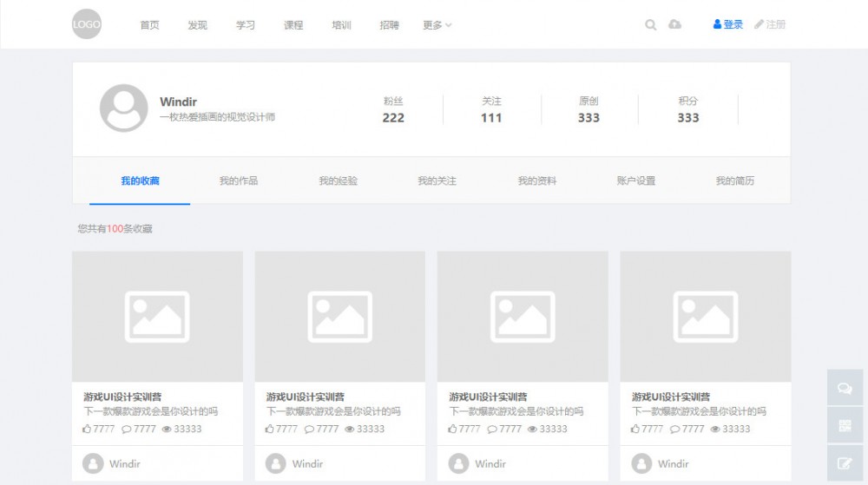Open 发现 navigation item
Image resolution: width=868 pixels, height=485 pixels.
[198, 25]
